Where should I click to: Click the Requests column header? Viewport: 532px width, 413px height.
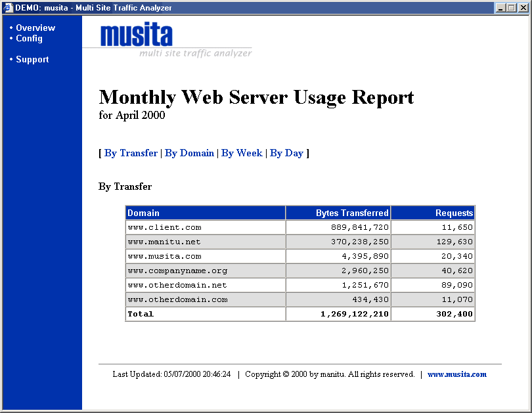coord(433,213)
